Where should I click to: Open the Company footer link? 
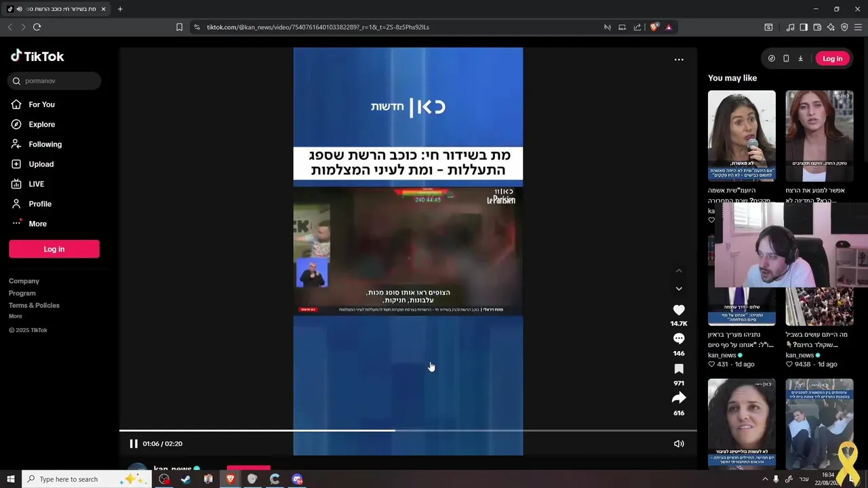click(x=24, y=281)
